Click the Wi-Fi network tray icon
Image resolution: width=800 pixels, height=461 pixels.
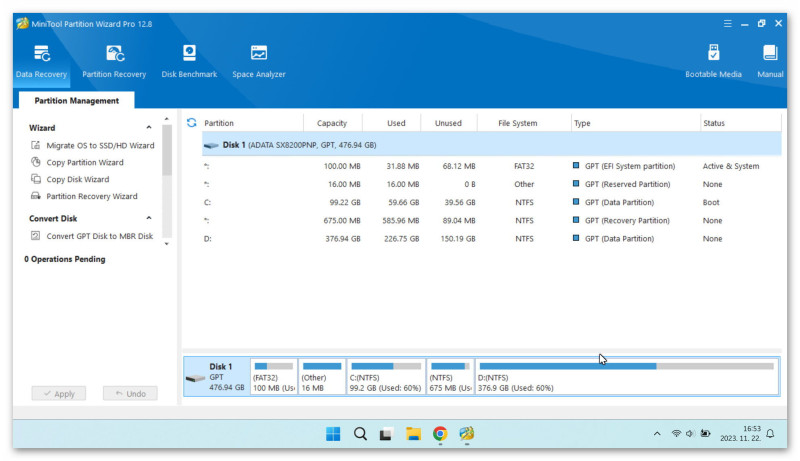tap(676, 434)
